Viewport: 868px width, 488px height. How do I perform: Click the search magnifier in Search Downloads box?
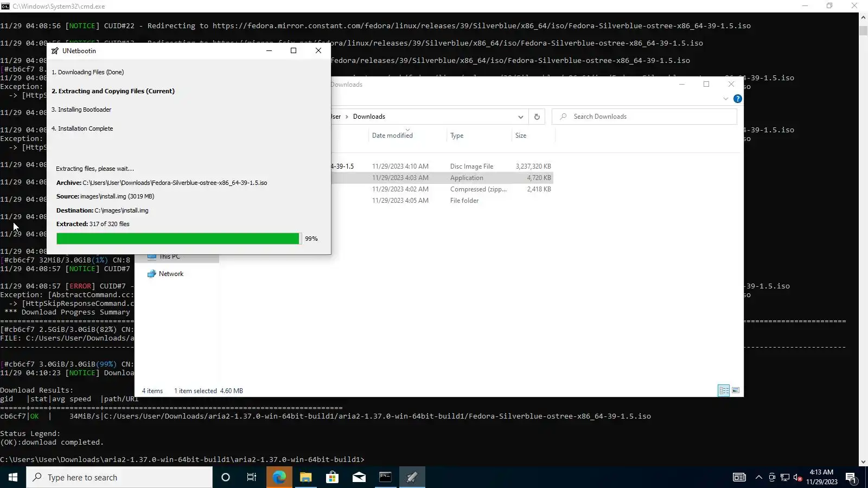click(563, 117)
